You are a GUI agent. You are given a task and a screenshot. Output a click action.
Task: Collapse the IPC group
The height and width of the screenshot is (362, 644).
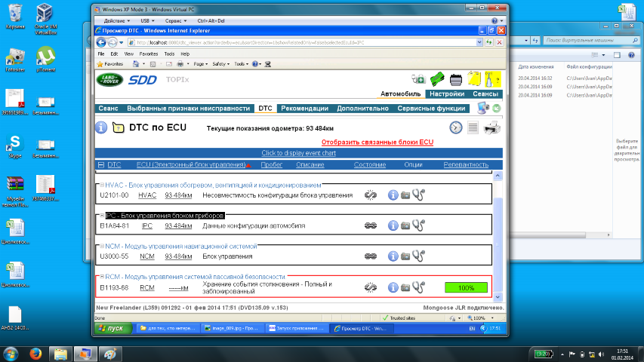click(102, 216)
